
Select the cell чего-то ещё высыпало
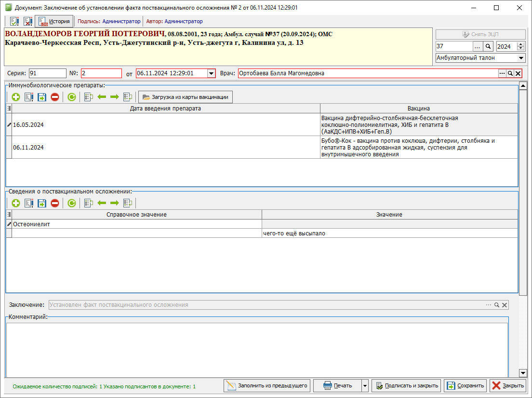pos(389,233)
